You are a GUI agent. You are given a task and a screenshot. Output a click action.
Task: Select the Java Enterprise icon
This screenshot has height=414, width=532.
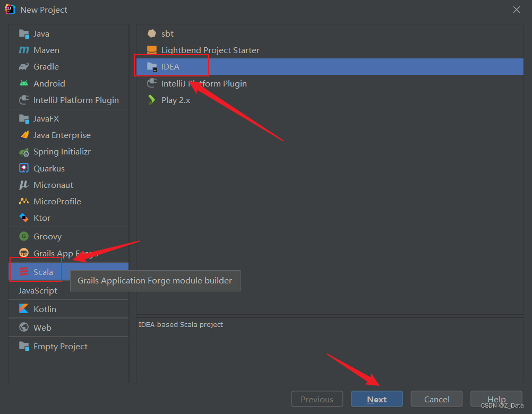point(24,135)
